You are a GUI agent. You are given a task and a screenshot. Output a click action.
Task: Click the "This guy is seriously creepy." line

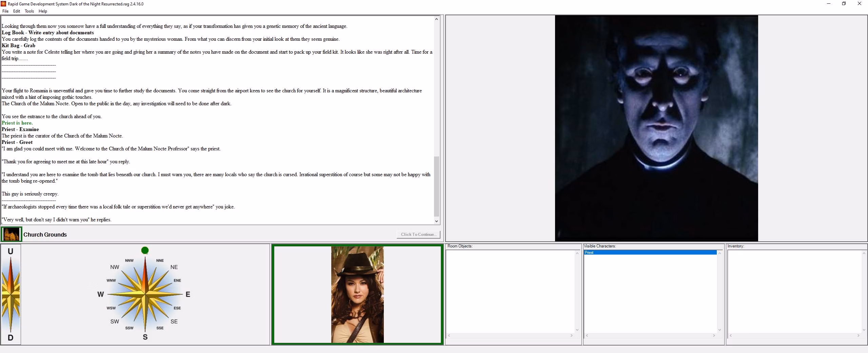[30, 194]
